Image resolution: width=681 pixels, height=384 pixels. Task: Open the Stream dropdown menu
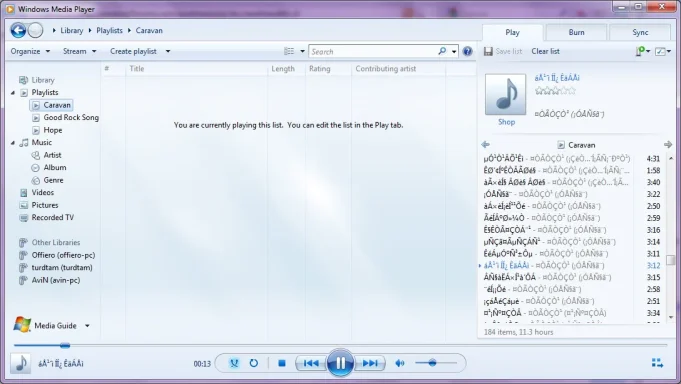point(79,51)
